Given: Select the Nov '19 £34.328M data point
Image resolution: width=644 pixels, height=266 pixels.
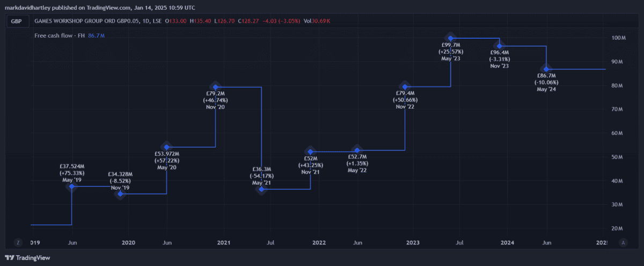Looking at the screenshot, I should (121, 193).
